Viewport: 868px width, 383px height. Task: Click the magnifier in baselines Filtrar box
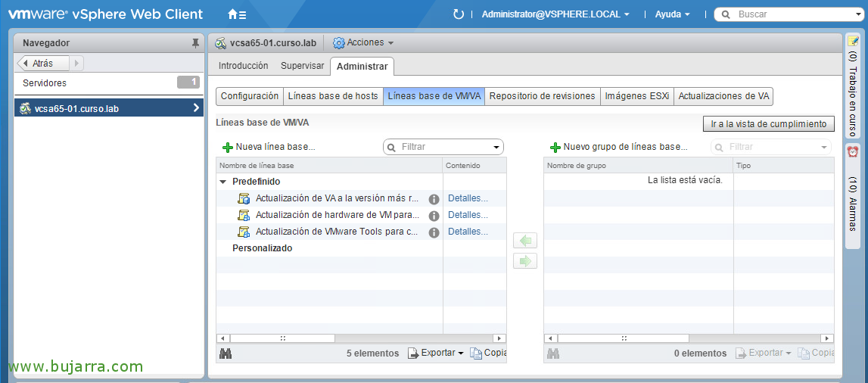click(x=392, y=148)
